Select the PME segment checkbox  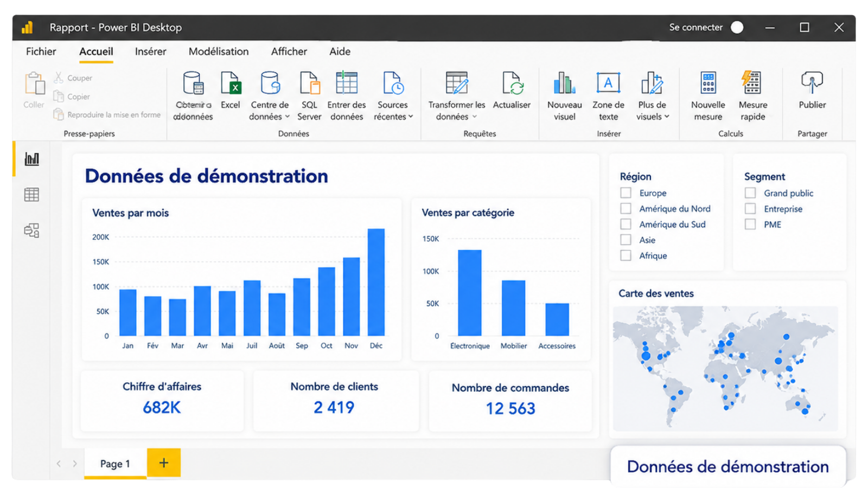click(750, 224)
